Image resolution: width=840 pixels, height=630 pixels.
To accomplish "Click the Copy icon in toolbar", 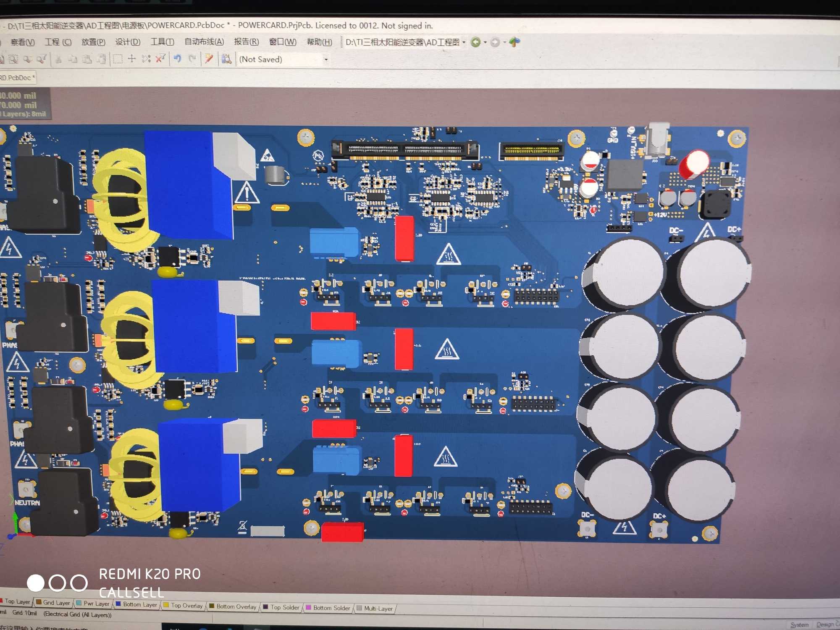I will 73,59.
